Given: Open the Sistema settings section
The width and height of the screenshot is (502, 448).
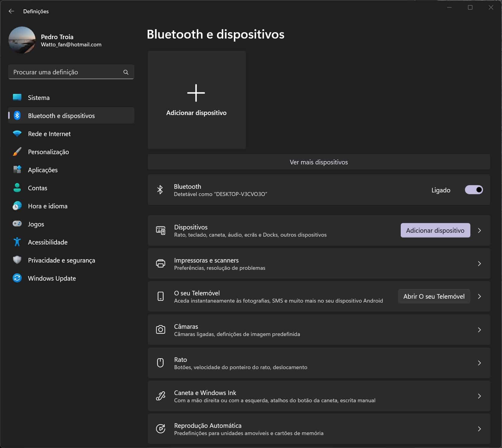Looking at the screenshot, I should [x=39, y=98].
